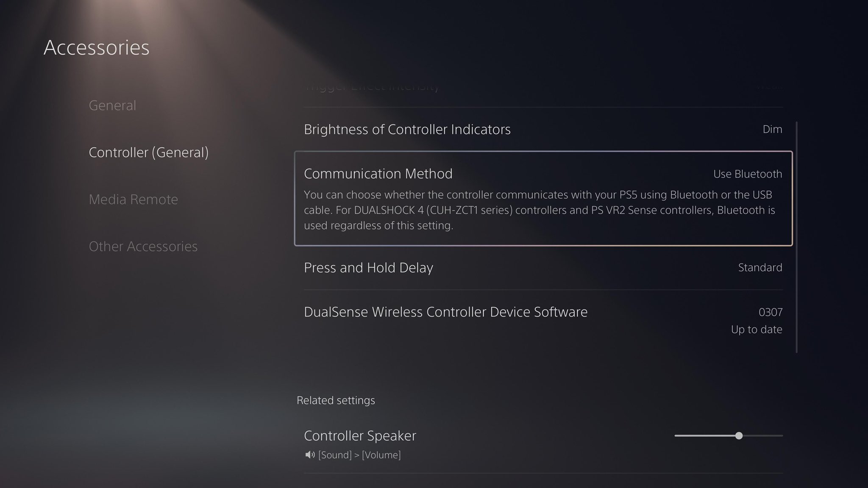Select the Communication Method option
Screen dimensions: 868x488
(543, 198)
